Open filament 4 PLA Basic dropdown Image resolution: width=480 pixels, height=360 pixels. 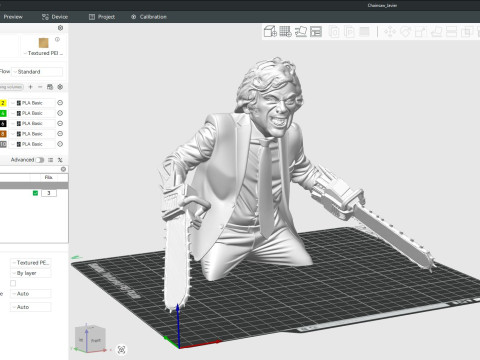32,113
